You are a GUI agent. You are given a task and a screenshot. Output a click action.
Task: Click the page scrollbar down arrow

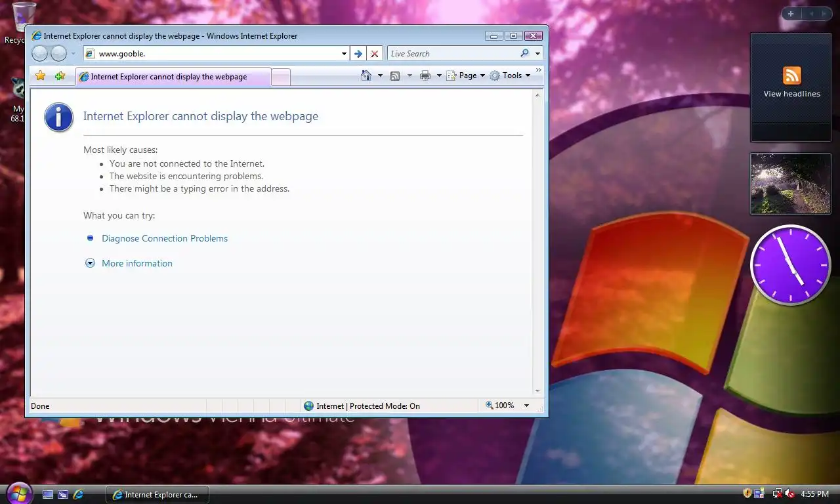pyautogui.click(x=538, y=390)
